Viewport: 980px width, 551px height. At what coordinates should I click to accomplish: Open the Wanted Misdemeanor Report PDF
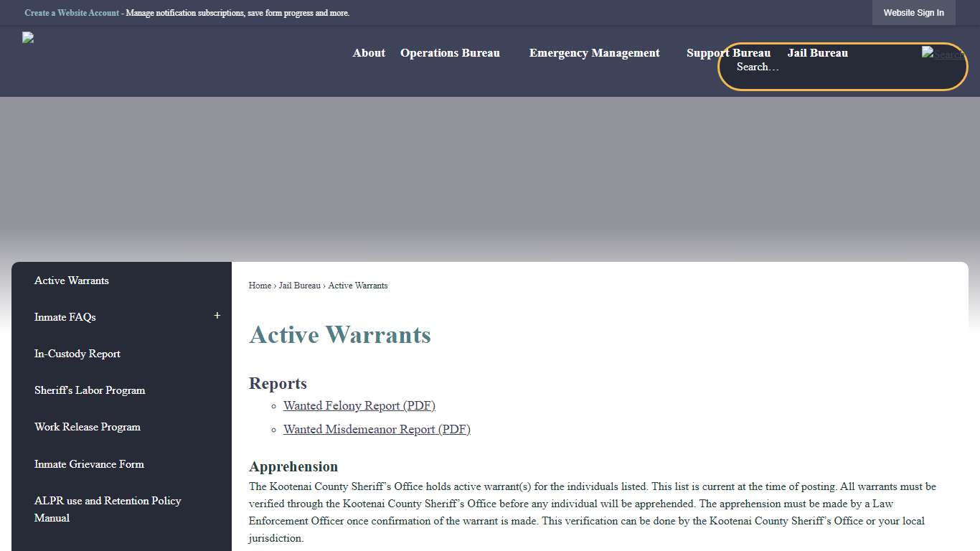(x=377, y=429)
